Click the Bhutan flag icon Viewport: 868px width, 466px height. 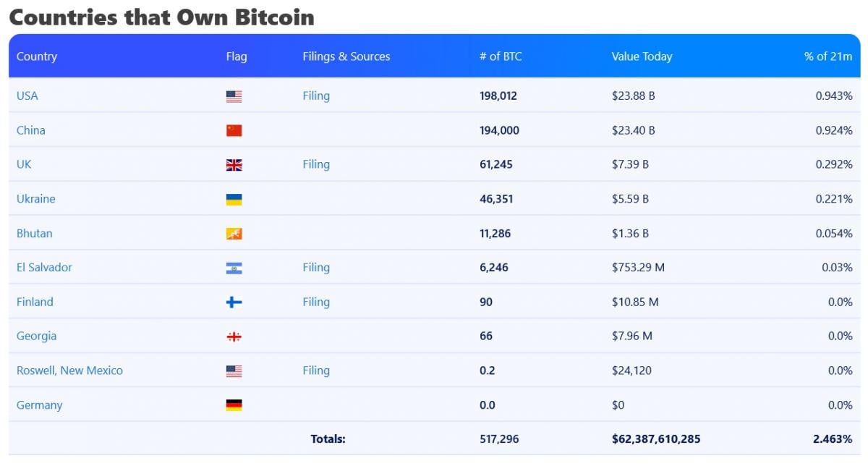(x=234, y=234)
